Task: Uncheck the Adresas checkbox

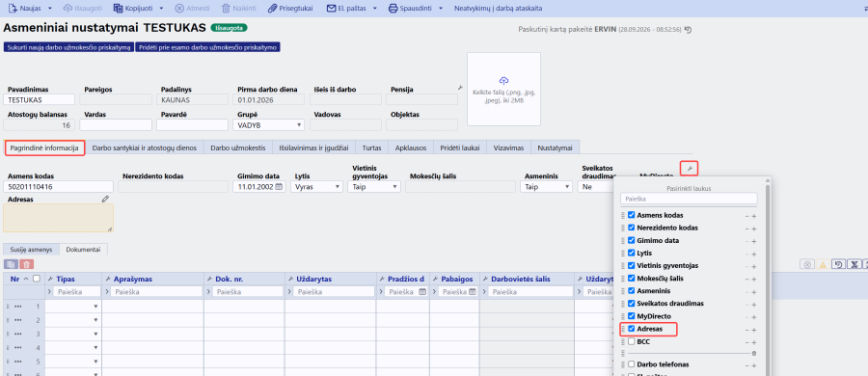Action: pos(631,329)
